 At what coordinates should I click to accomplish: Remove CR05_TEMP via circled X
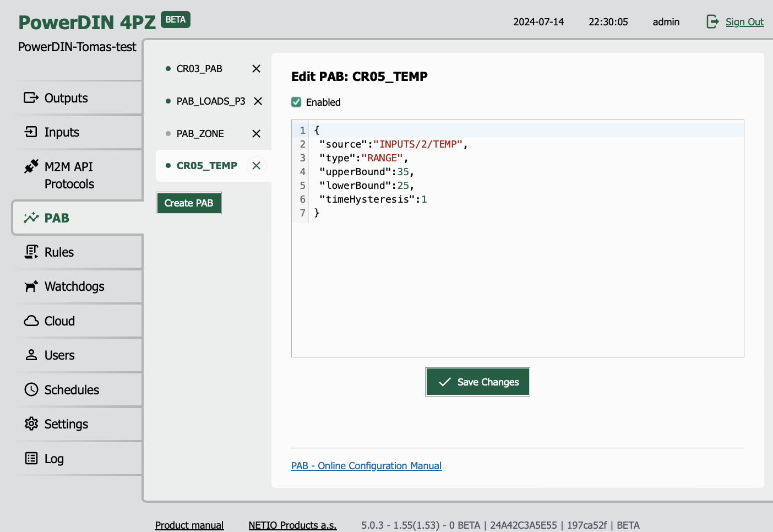(256, 166)
